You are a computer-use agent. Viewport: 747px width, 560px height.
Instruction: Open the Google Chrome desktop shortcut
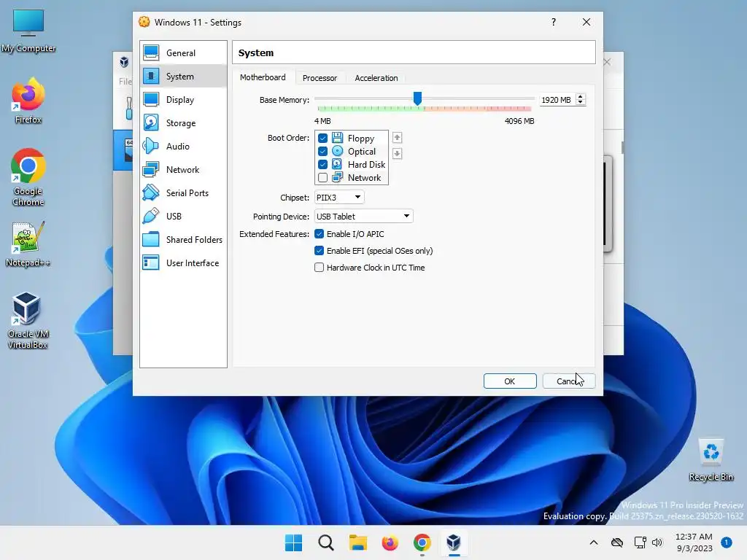point(28,177)
